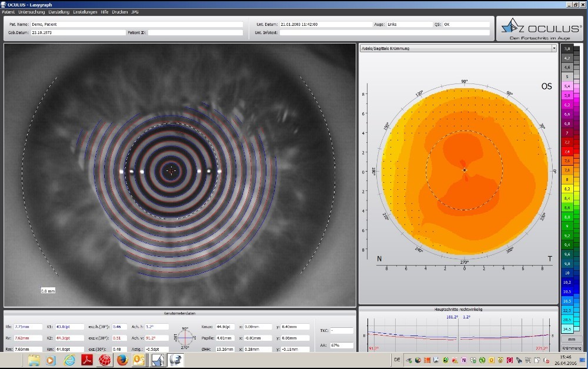Click the Pat. Name input field
This screenshot has width=588, height=369.
137,25
